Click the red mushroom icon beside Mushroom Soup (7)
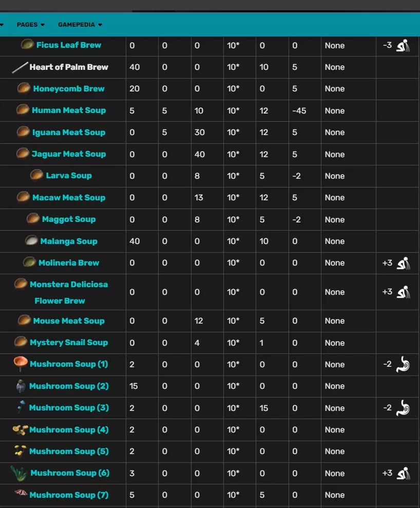Screen dimensions: 420x508 (x=21, y=495)
